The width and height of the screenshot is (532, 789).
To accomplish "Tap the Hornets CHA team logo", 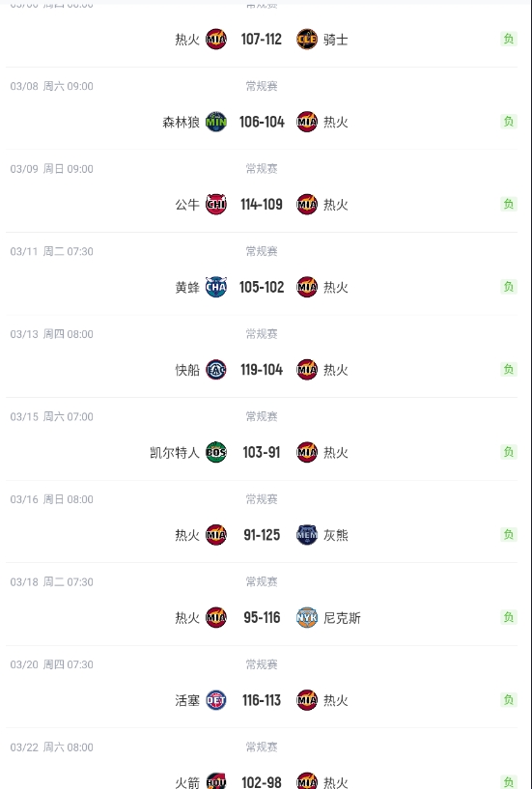I will tap(216, 287).
